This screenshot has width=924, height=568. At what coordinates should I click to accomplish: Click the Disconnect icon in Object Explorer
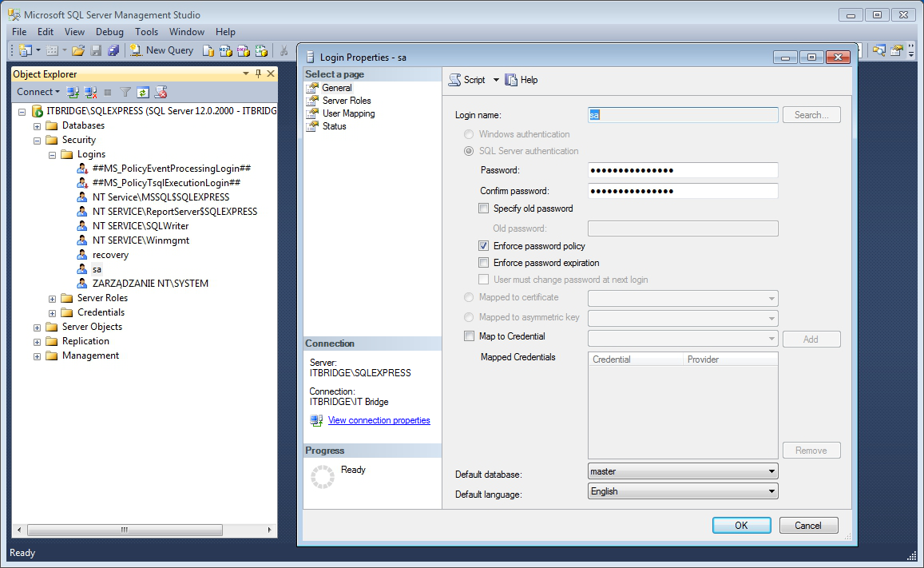91,92
